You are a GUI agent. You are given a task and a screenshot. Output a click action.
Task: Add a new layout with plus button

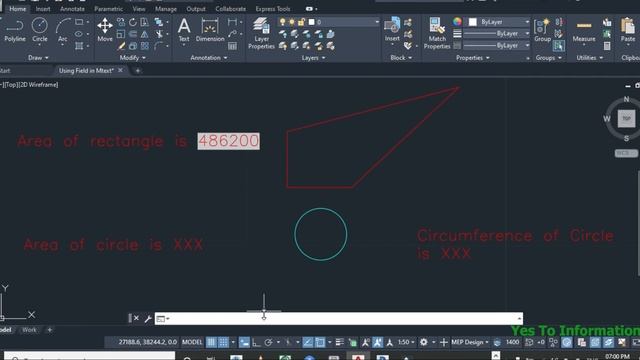point(50,330)
